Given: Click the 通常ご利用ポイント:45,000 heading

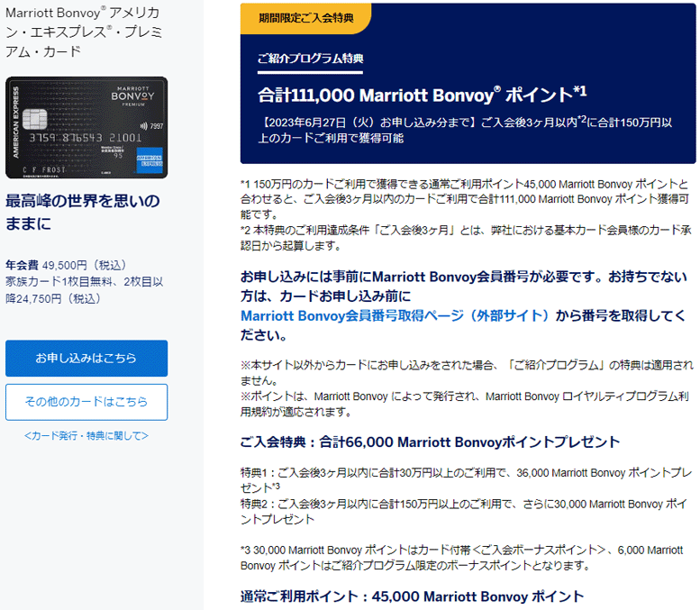Looking at the screenshot, I should pos(412,596).
